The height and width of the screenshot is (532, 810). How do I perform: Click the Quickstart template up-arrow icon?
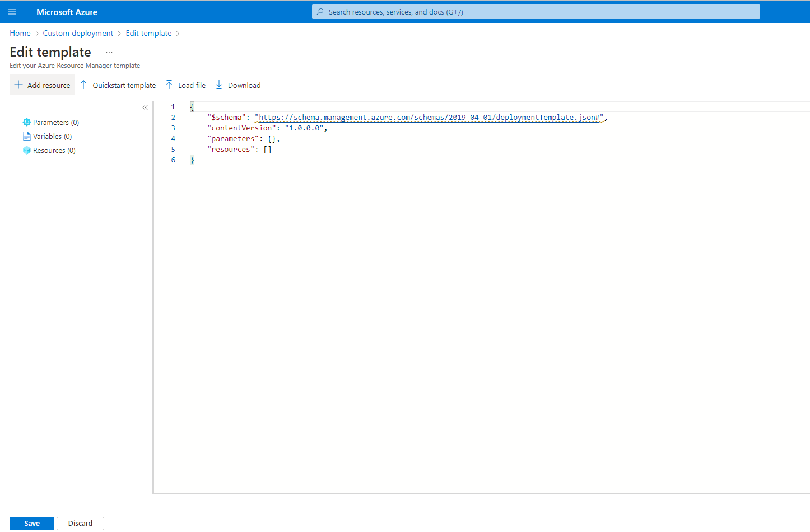[83, 85]
